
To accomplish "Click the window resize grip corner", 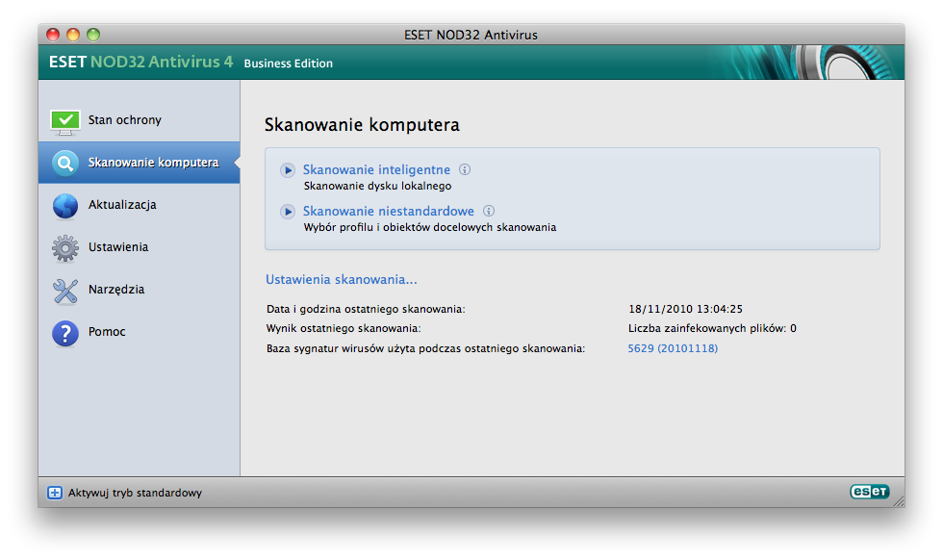I will coord(899,501).
